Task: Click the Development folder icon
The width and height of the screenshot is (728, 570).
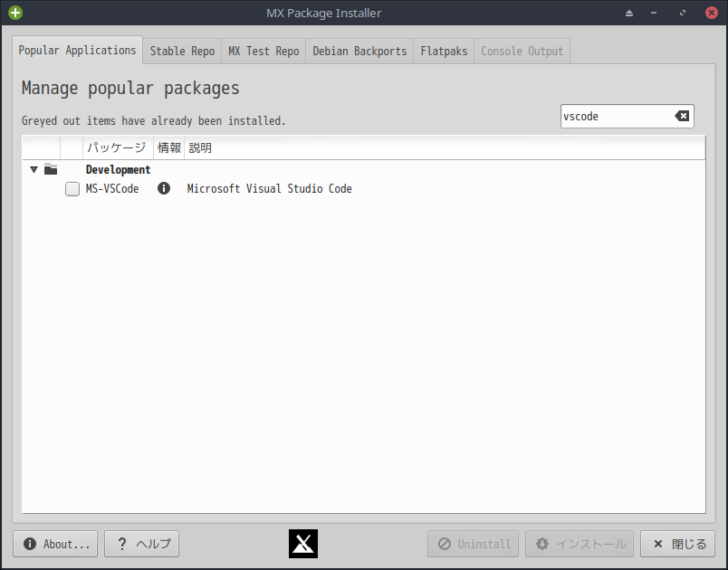Action: click(51, 169)
